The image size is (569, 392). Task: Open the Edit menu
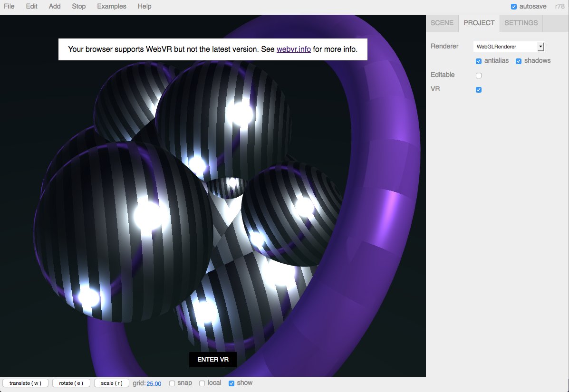click(31, 6)
